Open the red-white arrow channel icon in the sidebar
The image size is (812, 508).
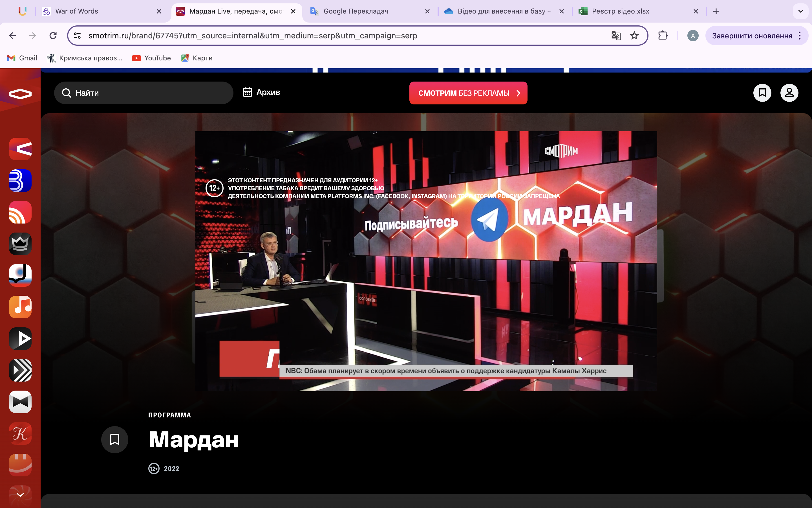[20, 149]
